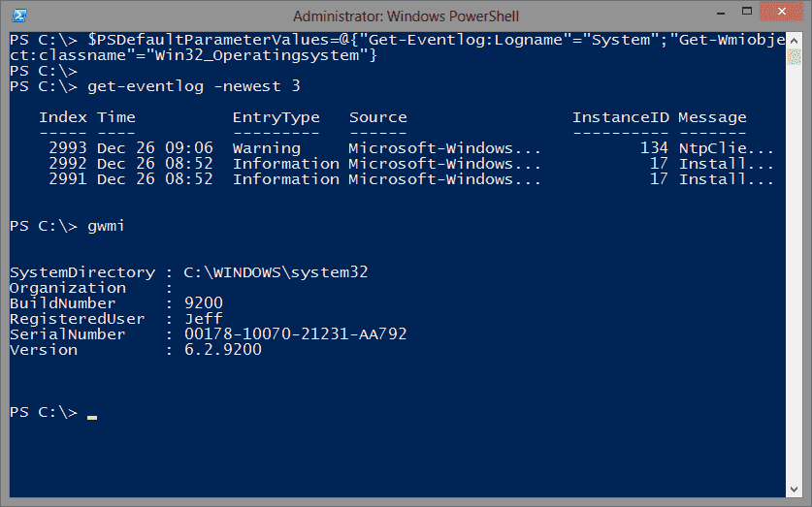The image size is (812, 507).
Task: Click the 'Administrator: Windows PowerShell' title text
Action: point(405,15)
